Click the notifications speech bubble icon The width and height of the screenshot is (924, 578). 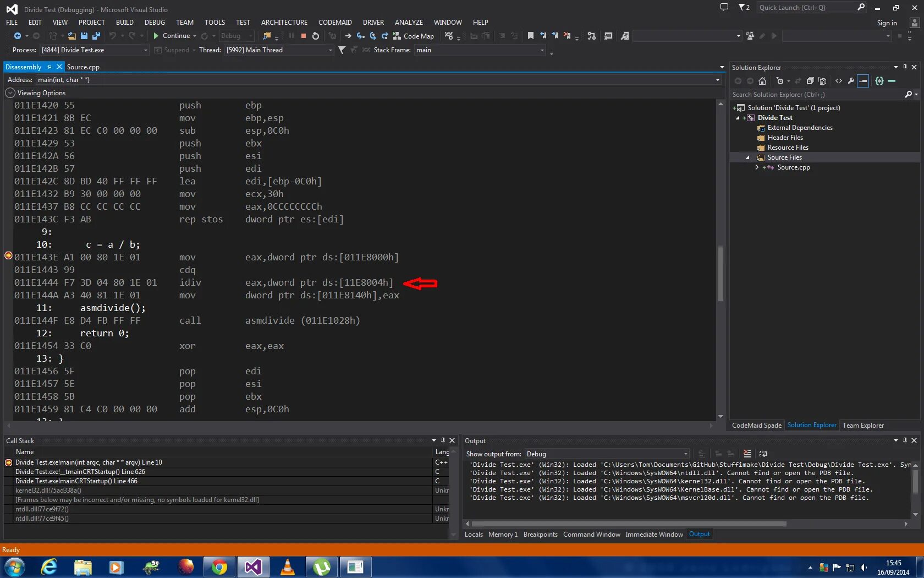tap(724, 7)
